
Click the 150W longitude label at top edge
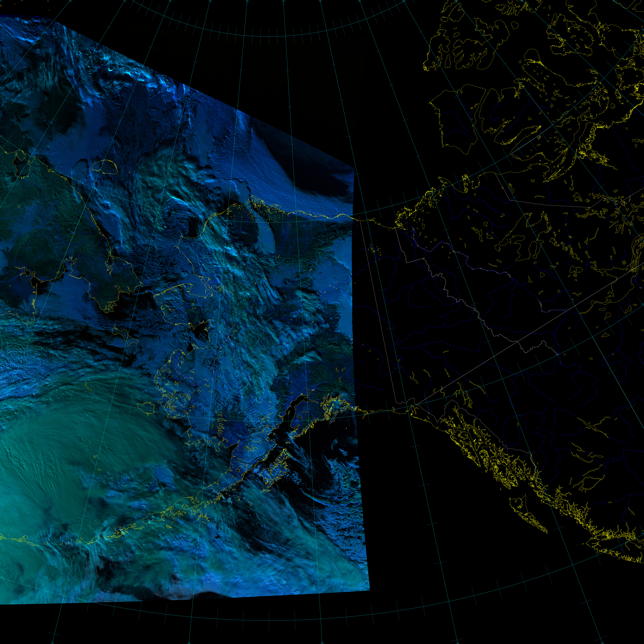[283, 1]
